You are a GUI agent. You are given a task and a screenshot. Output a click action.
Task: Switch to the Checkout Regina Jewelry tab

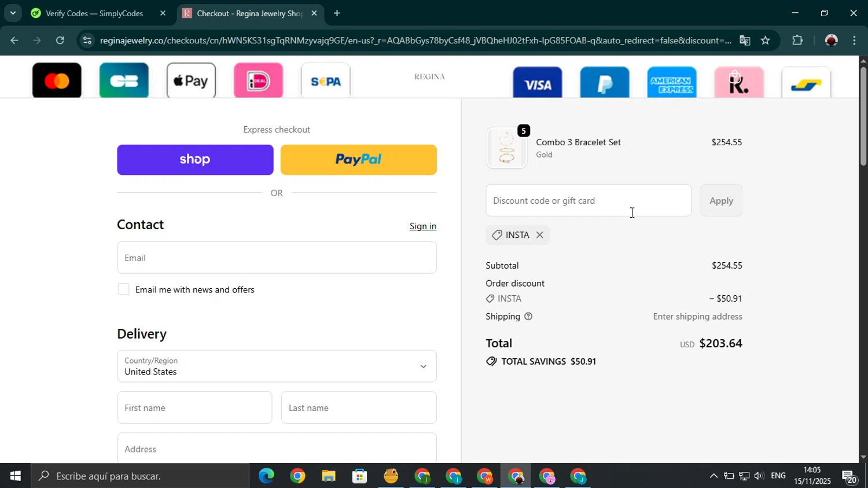coord(249,13)
